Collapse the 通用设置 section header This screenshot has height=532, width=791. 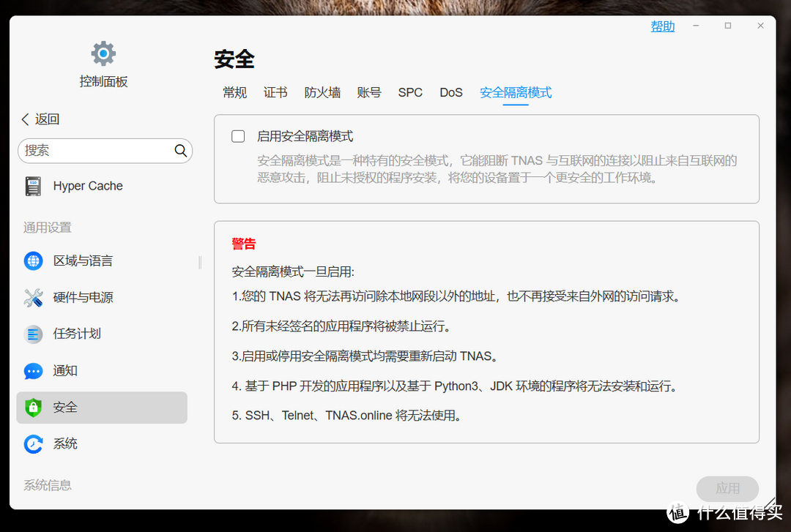coord(46,227)
